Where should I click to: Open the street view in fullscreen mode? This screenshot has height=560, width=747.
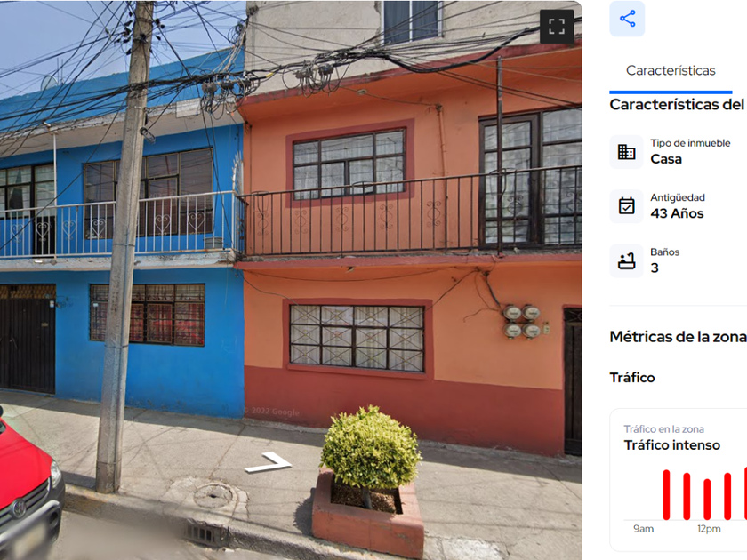[x=557, y=27]
